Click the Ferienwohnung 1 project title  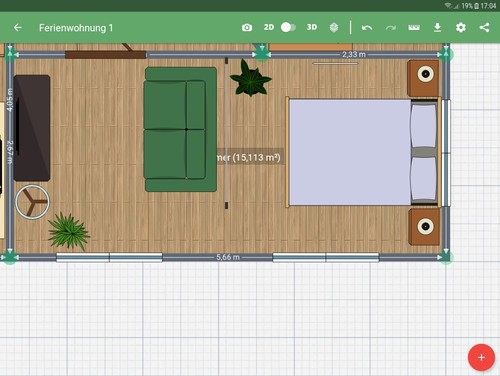76,28
